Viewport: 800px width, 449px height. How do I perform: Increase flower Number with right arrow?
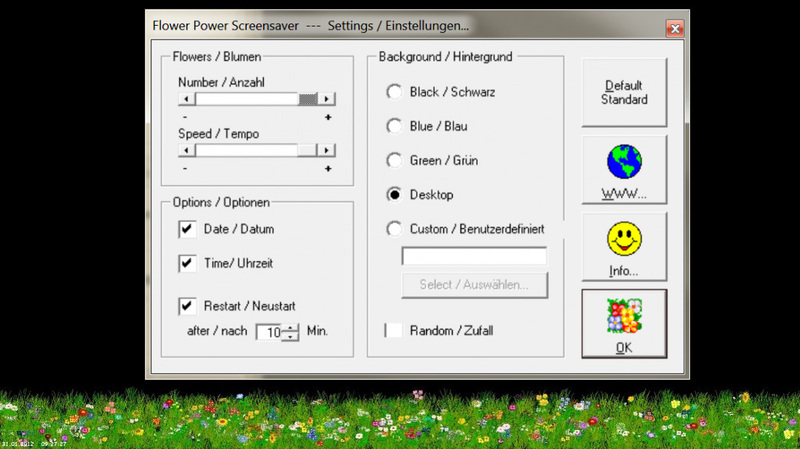pyautogui.click(x=327, y=98)
